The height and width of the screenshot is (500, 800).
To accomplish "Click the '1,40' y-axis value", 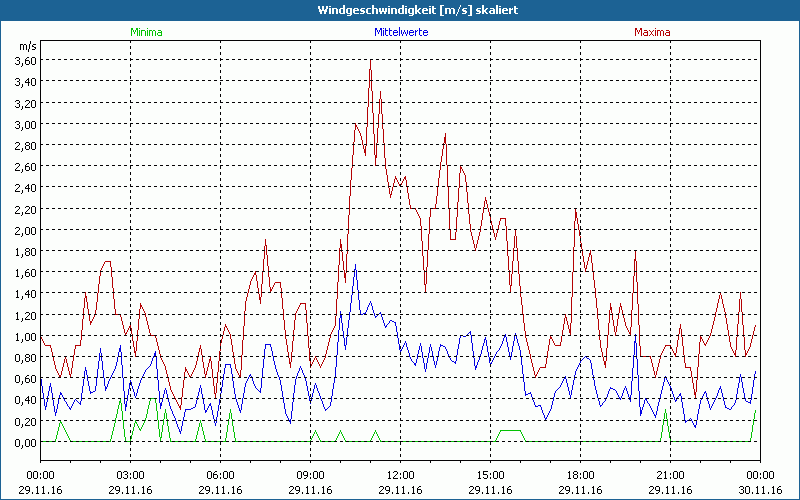I will 26,293.
